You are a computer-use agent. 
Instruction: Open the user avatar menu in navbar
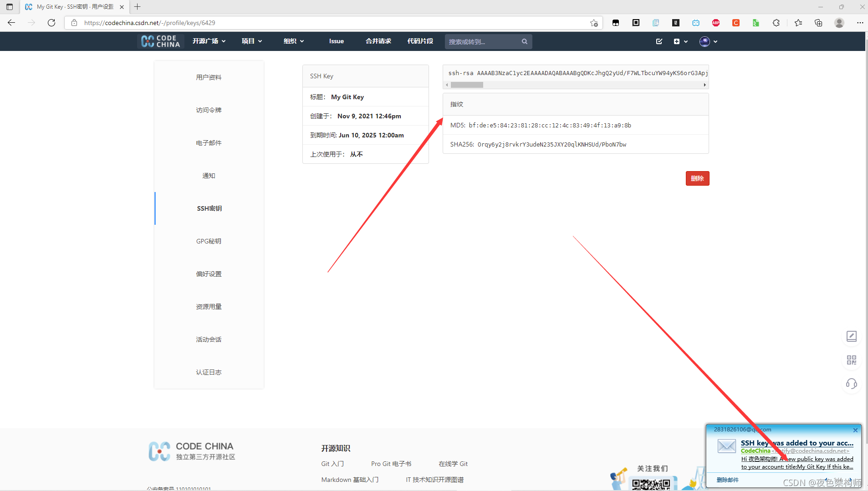(705, 41)
